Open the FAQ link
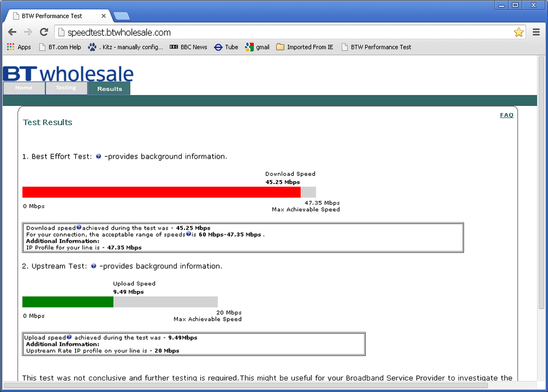This screenshot has height=392, width=548. 506,115
